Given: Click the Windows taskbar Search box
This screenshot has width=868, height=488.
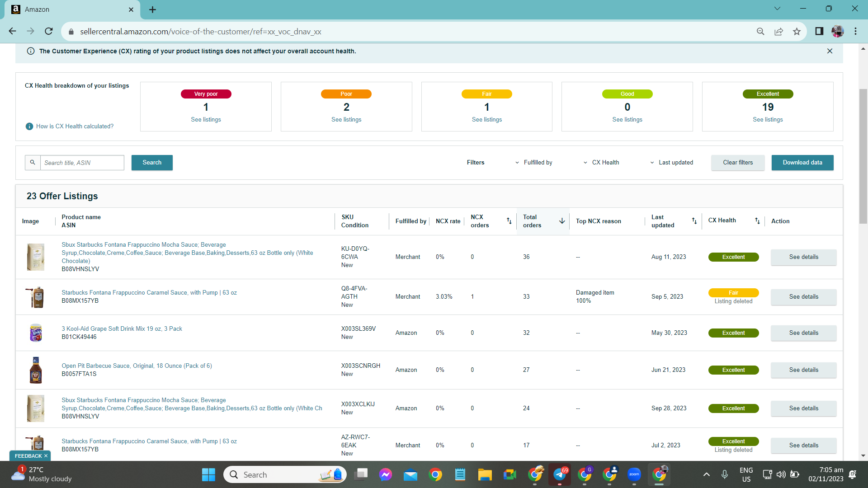Looking at the screenshot, I should tap(285, 474).
